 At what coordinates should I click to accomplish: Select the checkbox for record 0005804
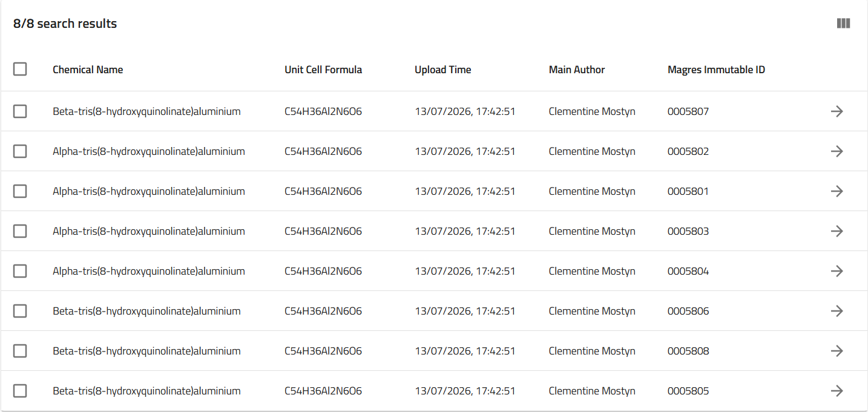pyautogui.click(x=20, y=271)
